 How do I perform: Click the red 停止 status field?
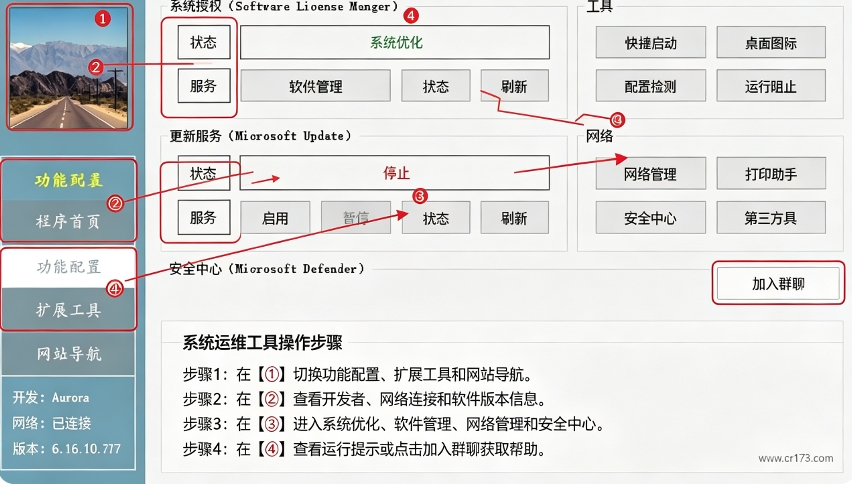coord(395,173)
